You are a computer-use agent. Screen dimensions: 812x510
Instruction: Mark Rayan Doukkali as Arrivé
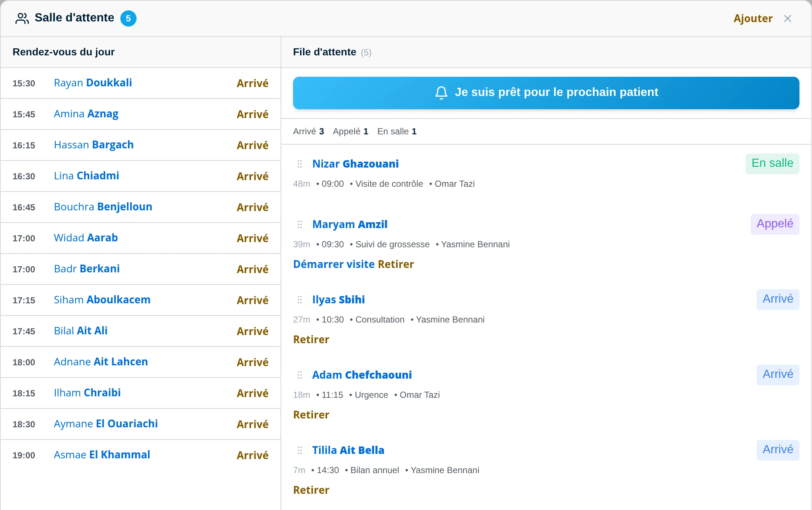coord(252,83)
